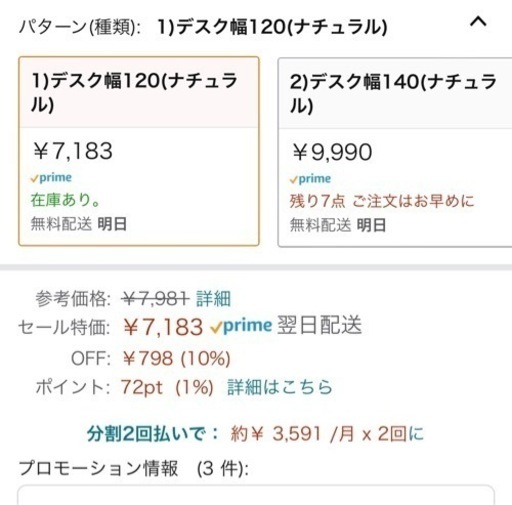Click the prime logo beside セール特価 price

[x=241, y=326]
